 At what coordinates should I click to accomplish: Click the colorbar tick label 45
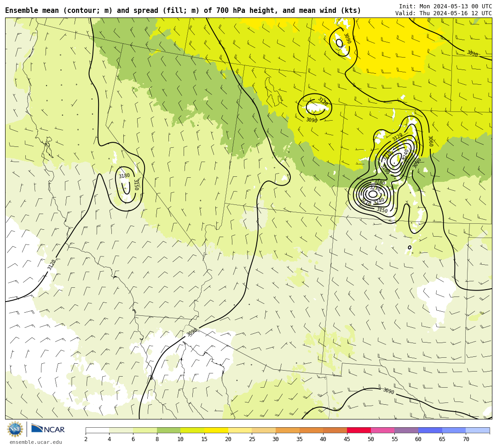pyautogui.click(x=347, y=439)
